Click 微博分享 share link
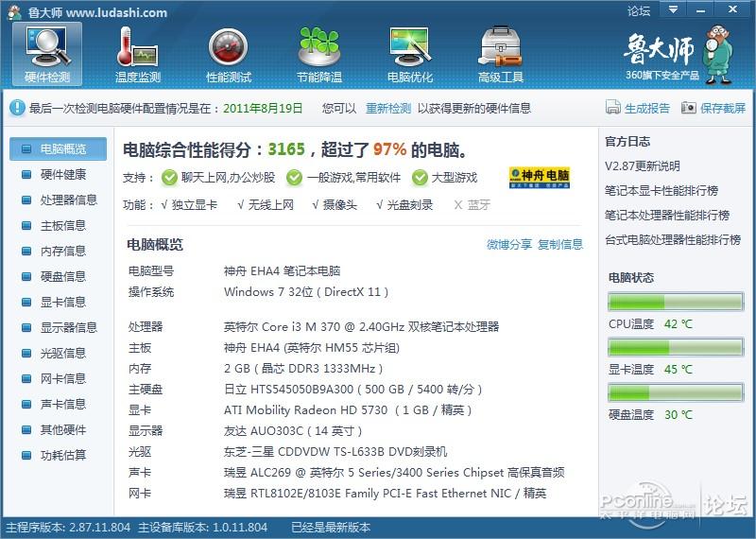Screen dimensions: 756x539 click(x=509, y=245)
